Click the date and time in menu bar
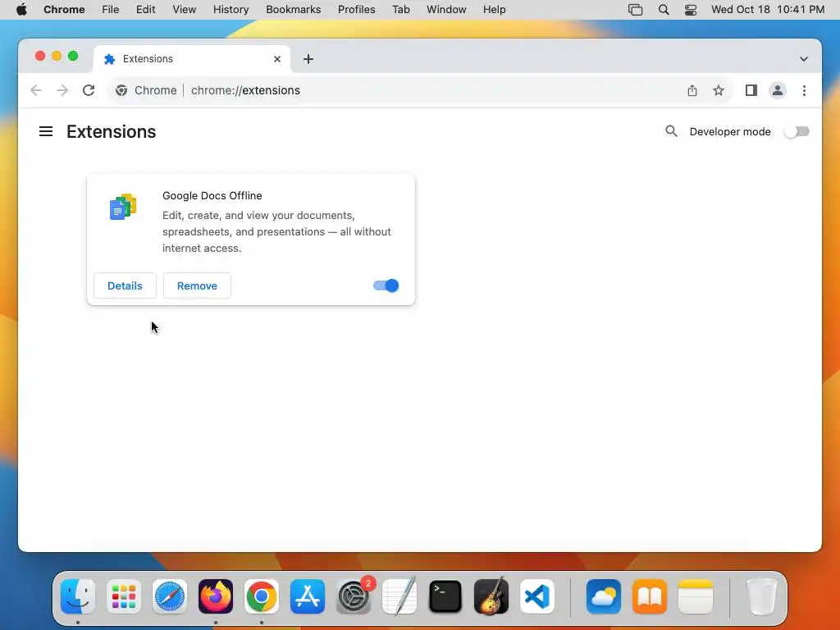 click(x=768, y=10)
